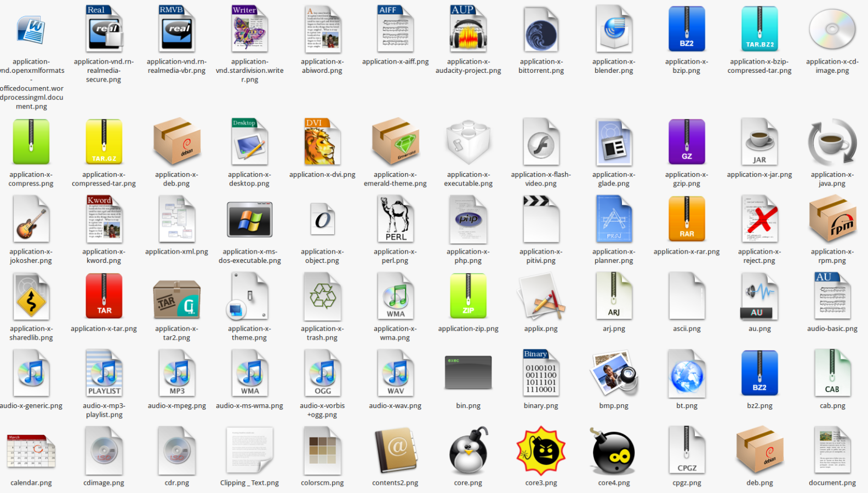Select the recycle symbol trash icon

tap(322, 296)
